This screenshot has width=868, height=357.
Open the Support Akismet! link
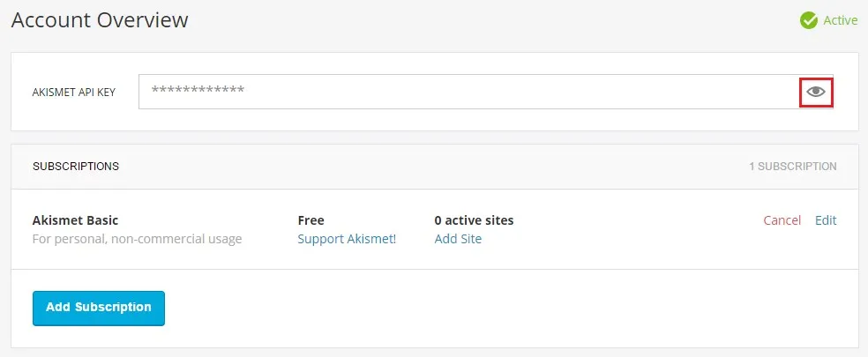[347, 239]
